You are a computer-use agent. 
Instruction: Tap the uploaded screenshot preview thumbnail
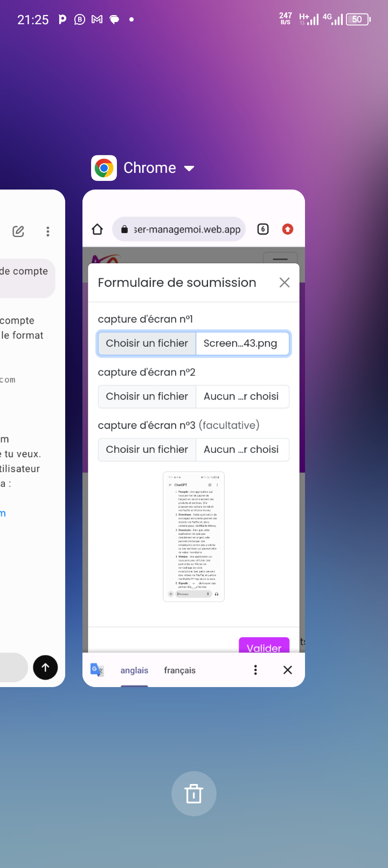[193, 536]
